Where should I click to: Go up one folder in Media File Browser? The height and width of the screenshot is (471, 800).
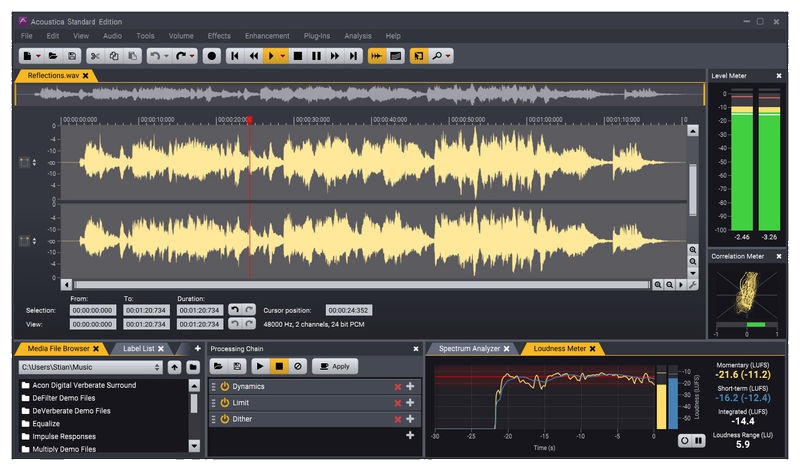(175, 367)
